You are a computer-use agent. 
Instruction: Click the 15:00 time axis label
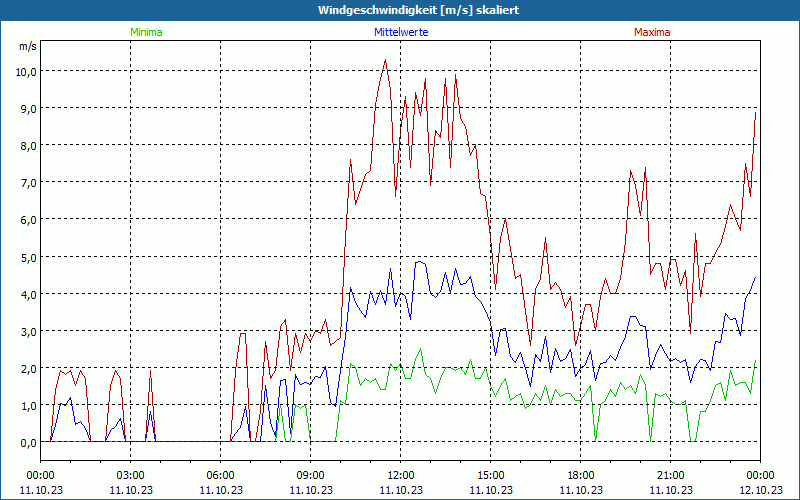491,476
